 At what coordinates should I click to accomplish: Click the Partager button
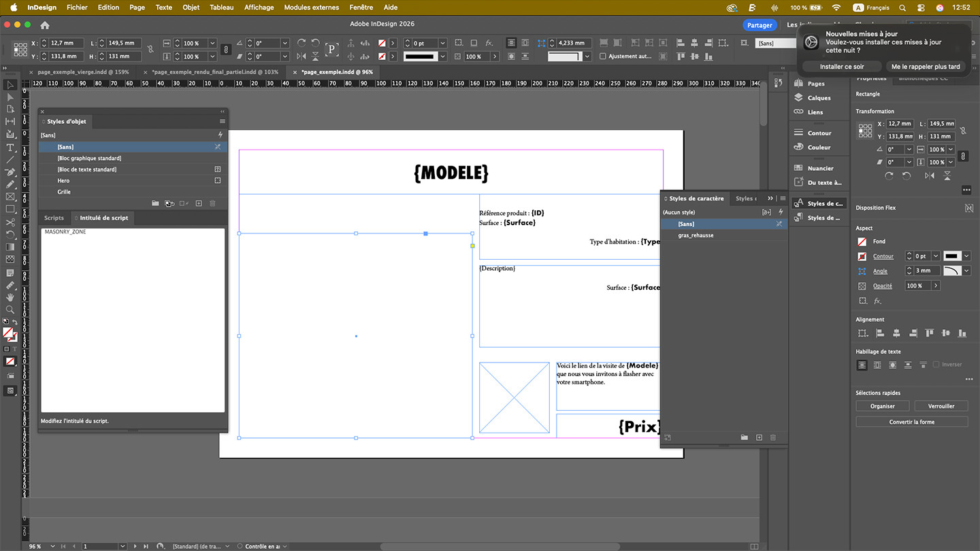(759, 25)
